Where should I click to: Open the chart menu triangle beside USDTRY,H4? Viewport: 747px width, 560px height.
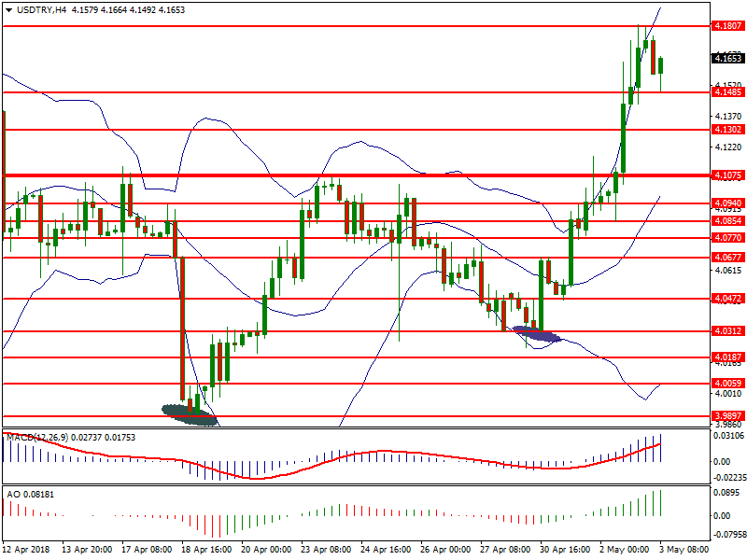8,9
